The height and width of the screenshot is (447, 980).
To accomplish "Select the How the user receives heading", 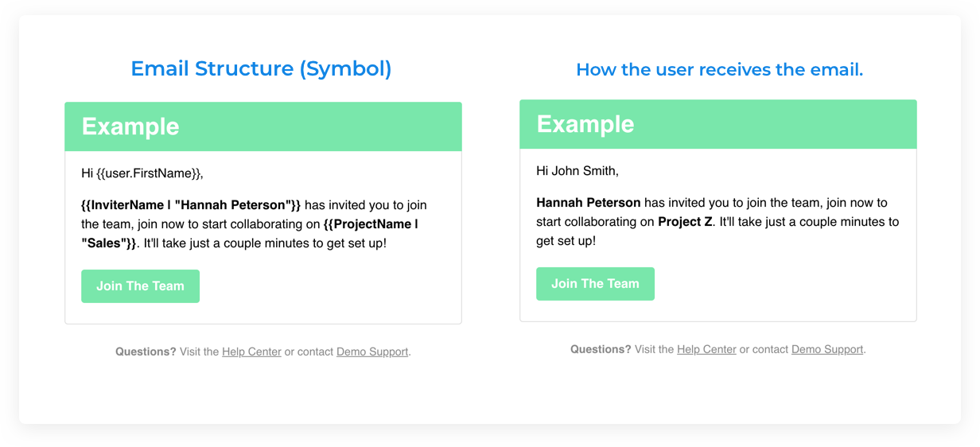I will tap(719, 70).
